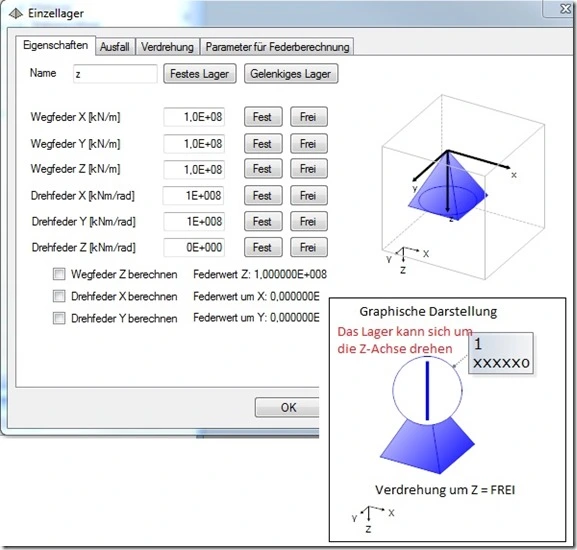Open the Verdrehung tab
The width and height of the screenshot is (577, 550).
point(167,47)
